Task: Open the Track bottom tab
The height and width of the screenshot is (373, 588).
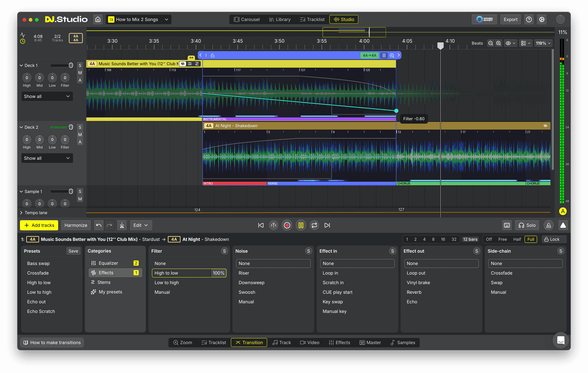Action: (x=281, y=342)
